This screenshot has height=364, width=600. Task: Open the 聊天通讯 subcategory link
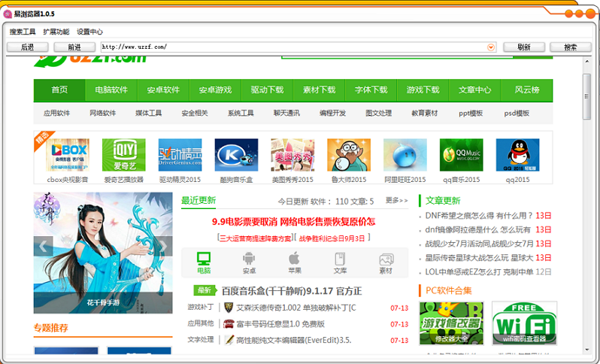pyautogui.click(x=286, y=114)
